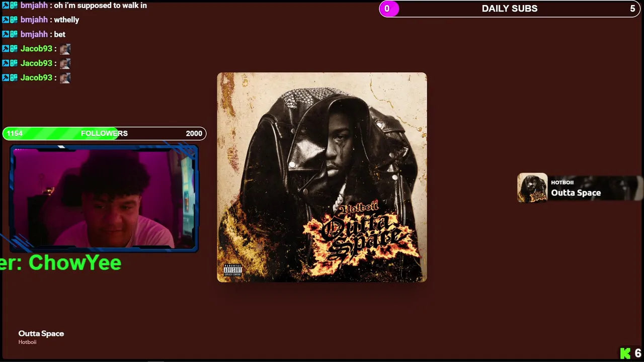Click the Daily Subs progress bar

[x=510, y=9]
